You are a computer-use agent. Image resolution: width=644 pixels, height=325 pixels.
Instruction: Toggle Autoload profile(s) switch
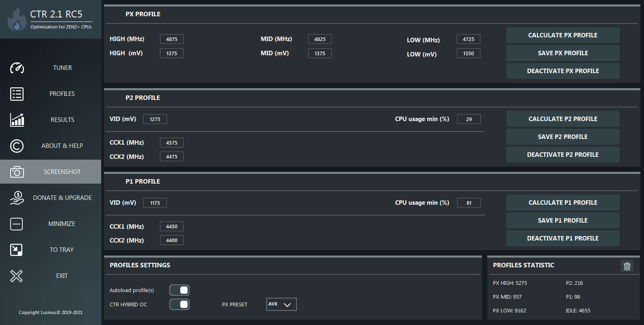[x=179, y=290]
